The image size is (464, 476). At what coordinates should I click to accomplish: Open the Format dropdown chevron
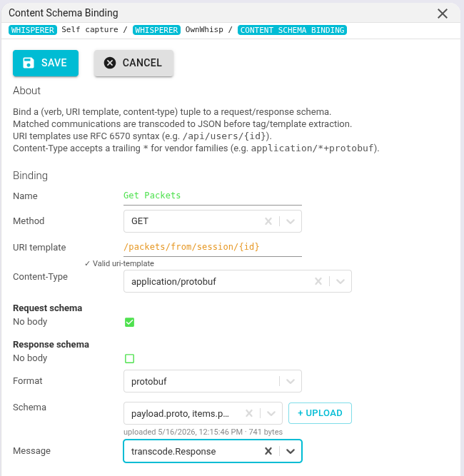pyautogui.click(x=291, y=381)
